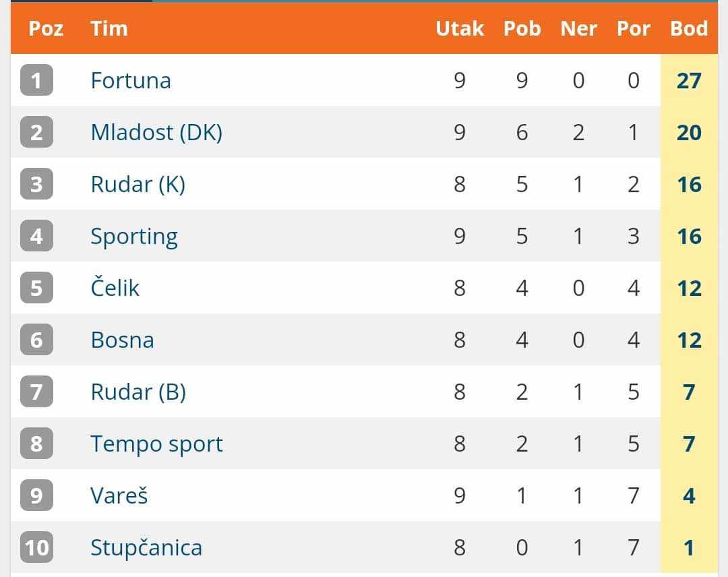Open the Sporting team page
The width and height of the screenshot is (728, 577).
[134, 237]
